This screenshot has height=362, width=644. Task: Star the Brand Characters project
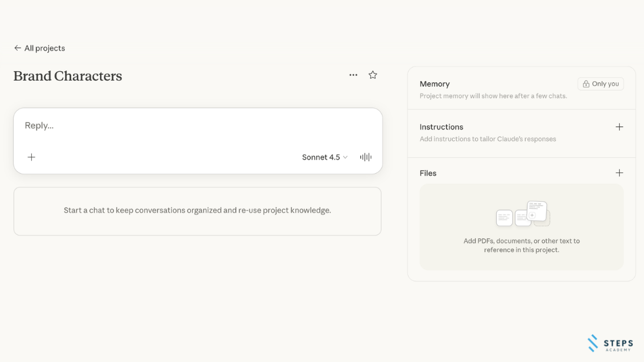tap(373, 75)
